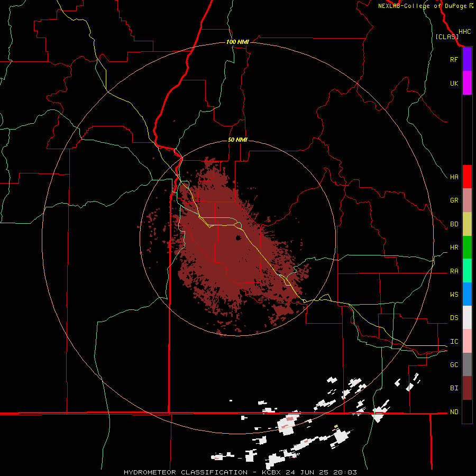Click the white DS legend swatch
The width and height of the screenshot is (476, 476).
467,317
